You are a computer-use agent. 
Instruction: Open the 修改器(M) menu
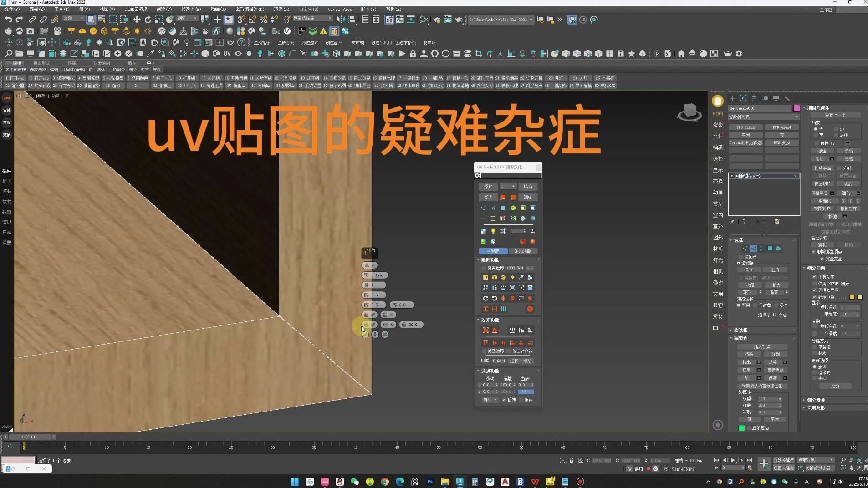coord(191,9)
